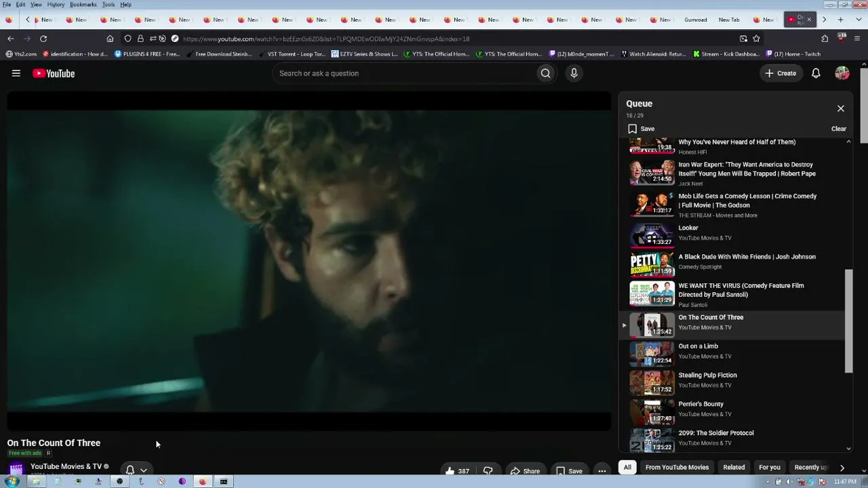The width and height of the screenshot is (868, 488).
Task: Select the All filter chip
Action: click(x=627, y=467)
